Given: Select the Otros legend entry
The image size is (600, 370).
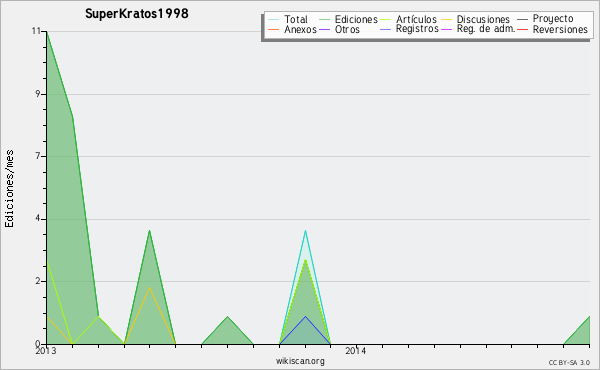Looking at the screenshot, I should (347, 29).
